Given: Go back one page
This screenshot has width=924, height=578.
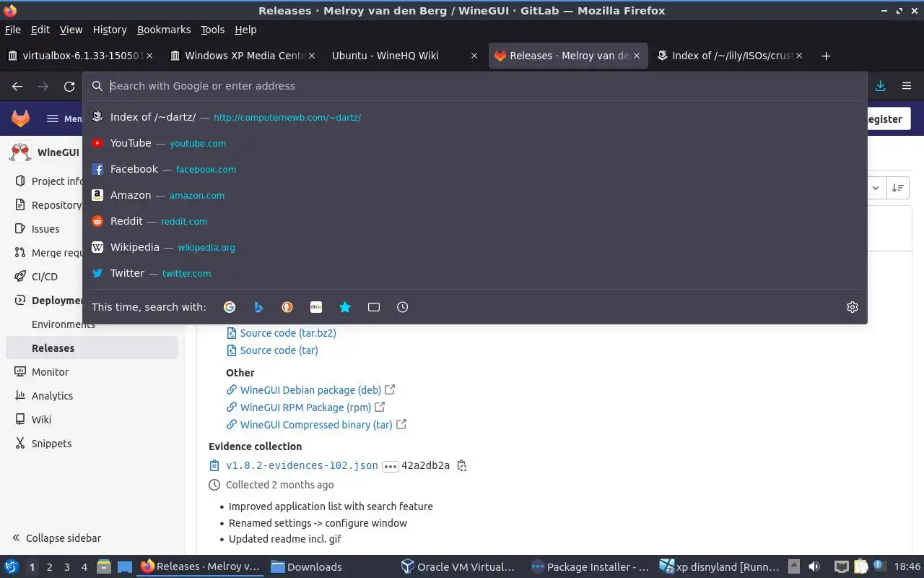Looking at the screenshot, I should [x=17, y=86].
